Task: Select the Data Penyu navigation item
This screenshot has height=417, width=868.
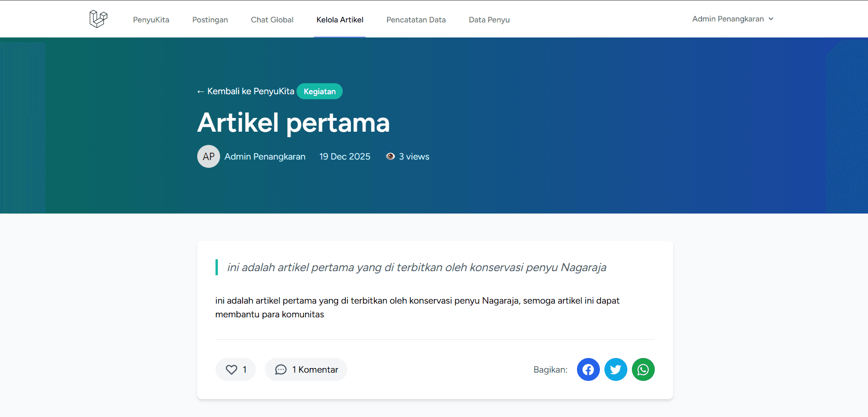Action: point(489,20)
